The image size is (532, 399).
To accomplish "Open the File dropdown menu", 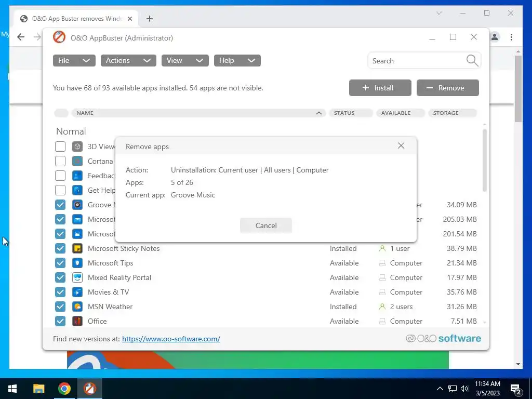I will pos(74,60).
